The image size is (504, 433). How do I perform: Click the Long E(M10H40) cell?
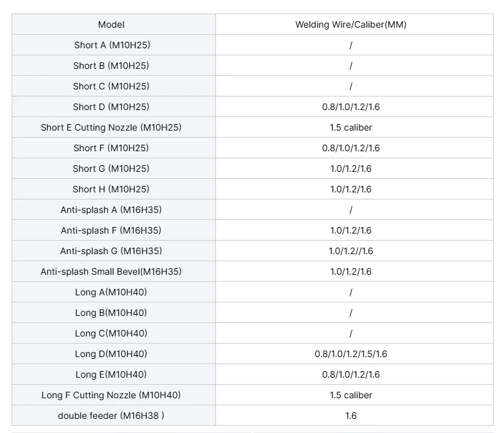tap(114, 374)
